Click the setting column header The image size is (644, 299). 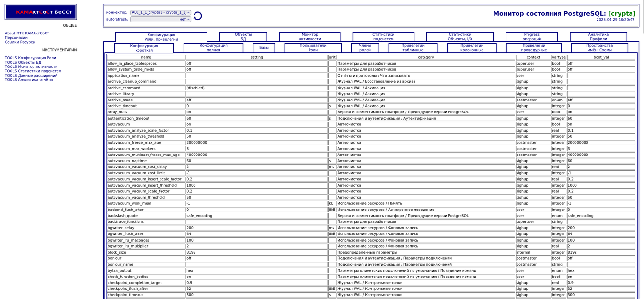coord(257,57)
